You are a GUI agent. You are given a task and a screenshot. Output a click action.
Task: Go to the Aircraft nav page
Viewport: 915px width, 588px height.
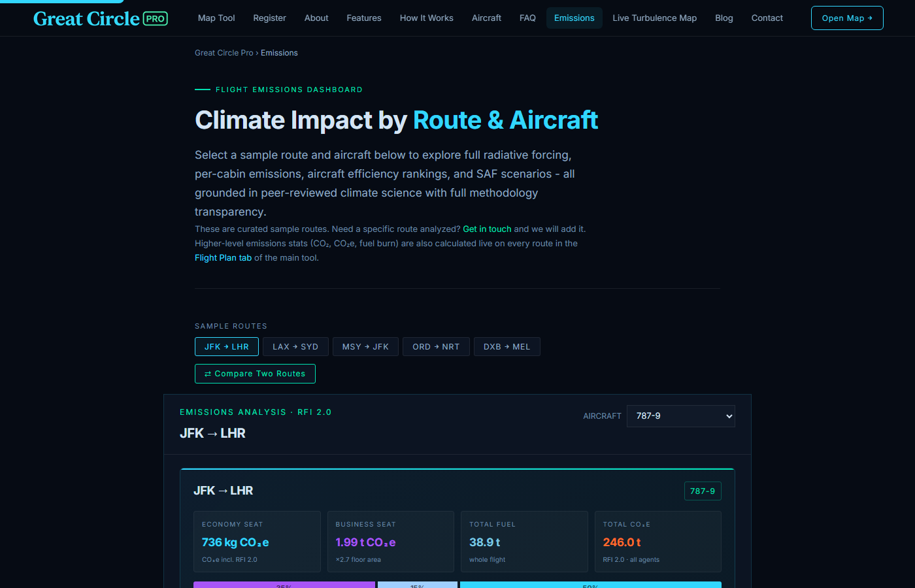(x=486, y=18)
